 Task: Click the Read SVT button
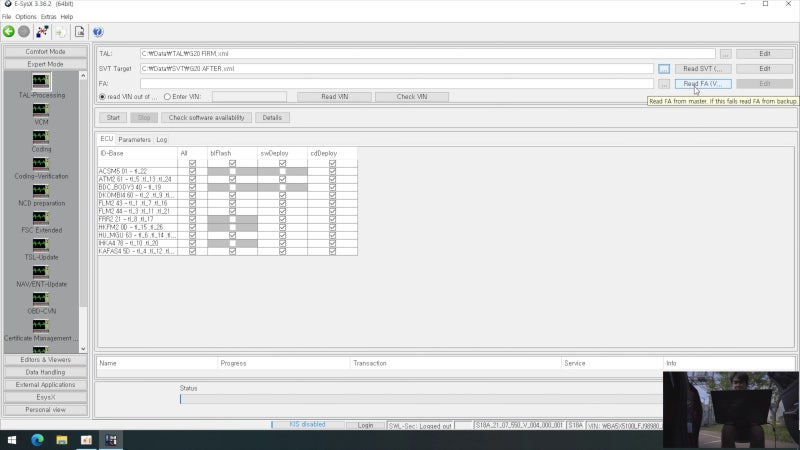703,68
